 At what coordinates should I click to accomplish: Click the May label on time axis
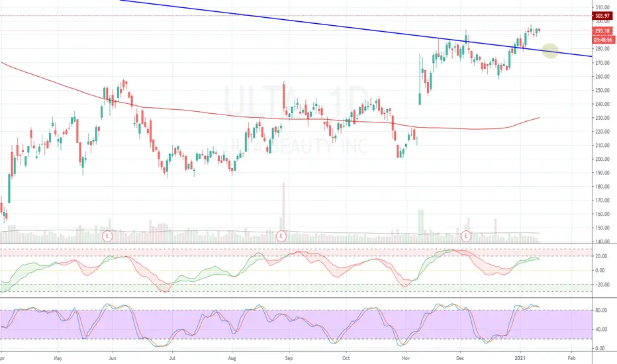(x=58, y=358)
